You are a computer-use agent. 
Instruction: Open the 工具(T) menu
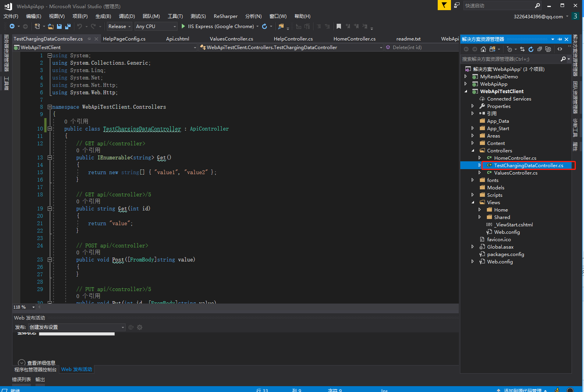175,16
